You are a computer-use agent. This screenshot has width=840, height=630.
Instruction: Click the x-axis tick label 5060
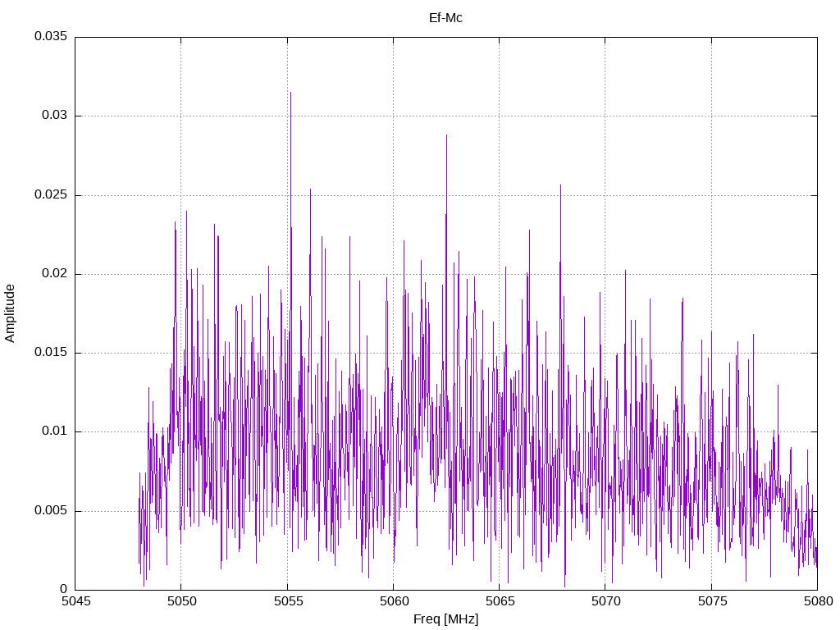[394, 601]
